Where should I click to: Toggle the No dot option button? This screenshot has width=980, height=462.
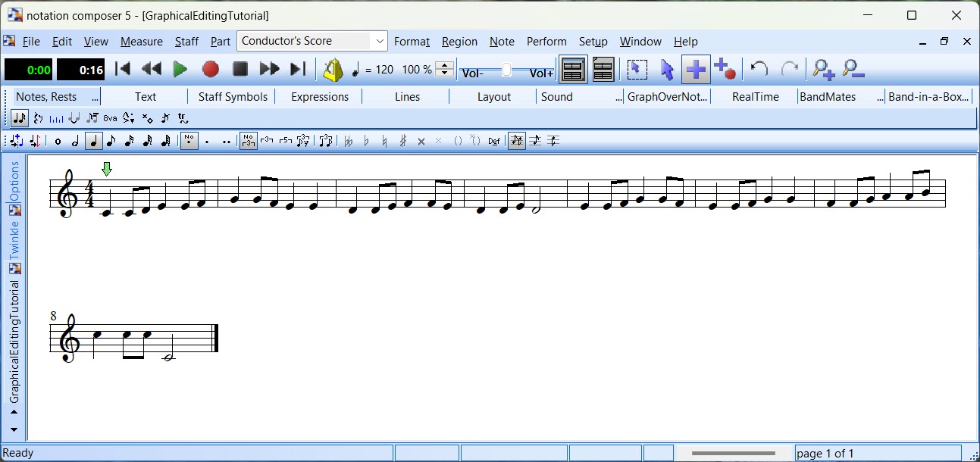click(189, 141)
